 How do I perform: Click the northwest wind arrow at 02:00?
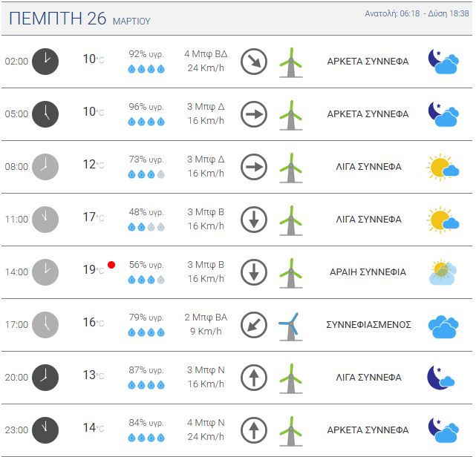pos(254,61)
